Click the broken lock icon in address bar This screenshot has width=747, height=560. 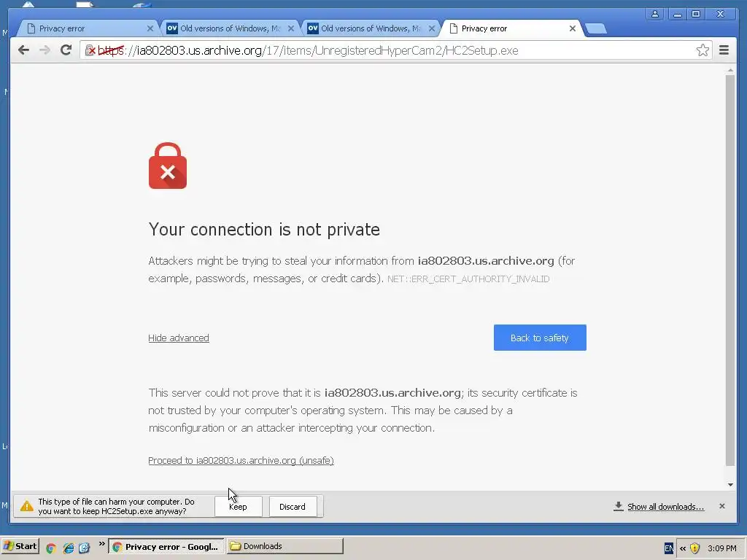[90, 50]
